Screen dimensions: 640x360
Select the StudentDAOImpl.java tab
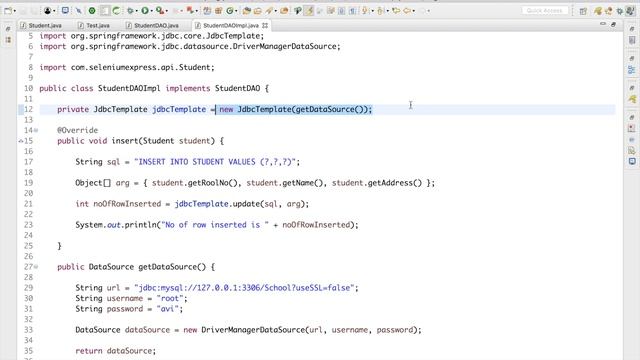(x=231, y=25)
